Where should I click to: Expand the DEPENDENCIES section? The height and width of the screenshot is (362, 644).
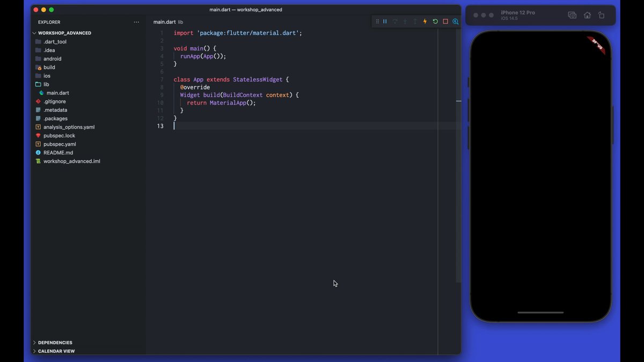[x=55, y=343]
